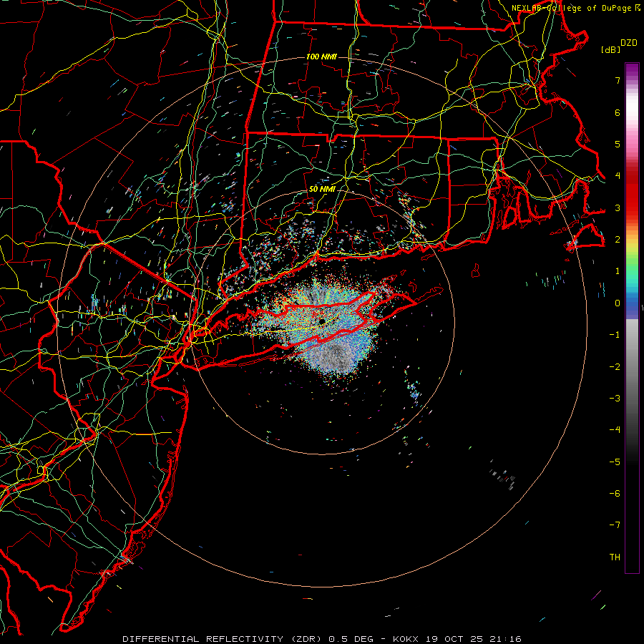Click the red band of the color scale
644x644 pixels.
coord(632,193)
